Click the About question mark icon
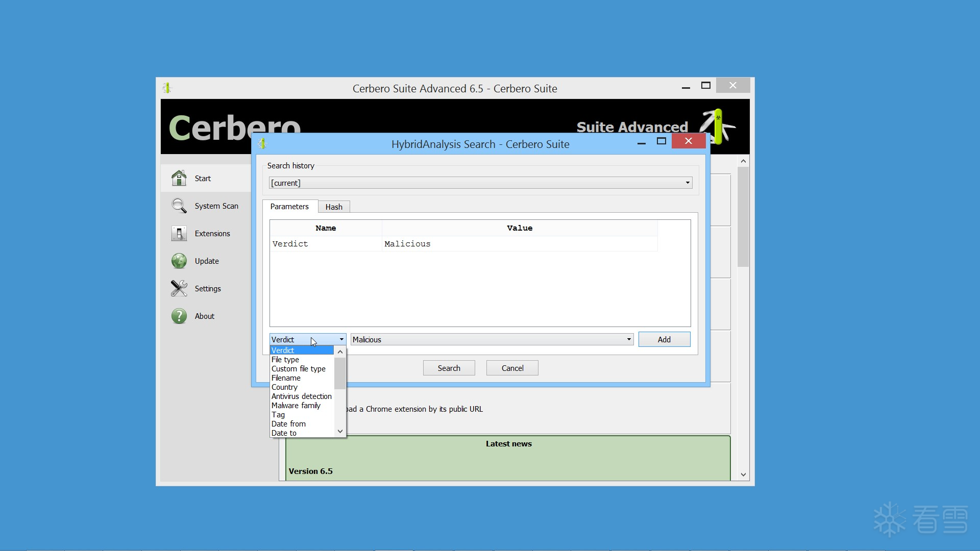 [179, 316]
